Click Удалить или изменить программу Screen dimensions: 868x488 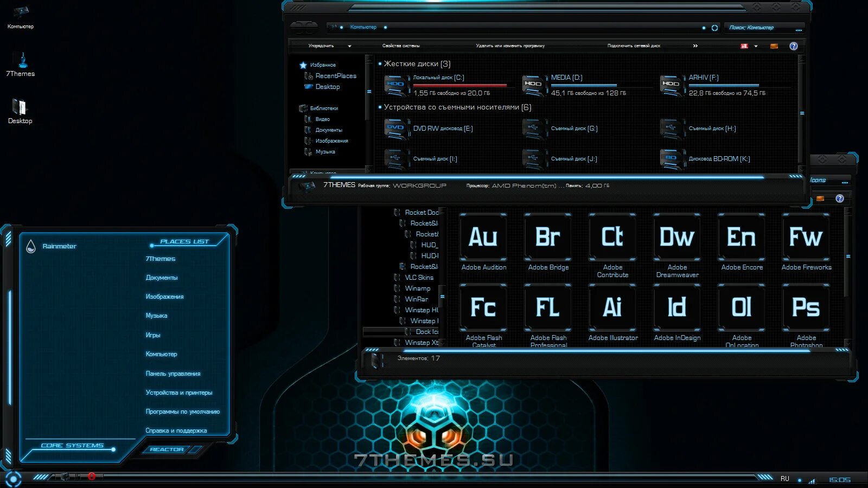tap(510, 46)
